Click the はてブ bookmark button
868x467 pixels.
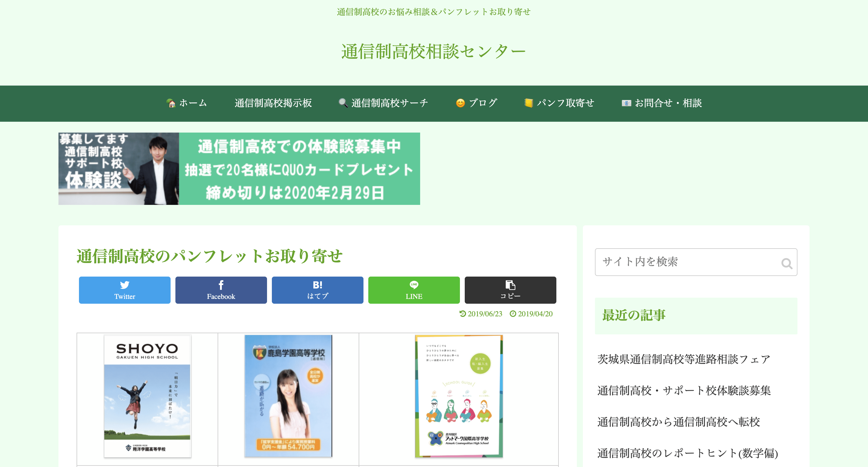[x=317, y=290]
